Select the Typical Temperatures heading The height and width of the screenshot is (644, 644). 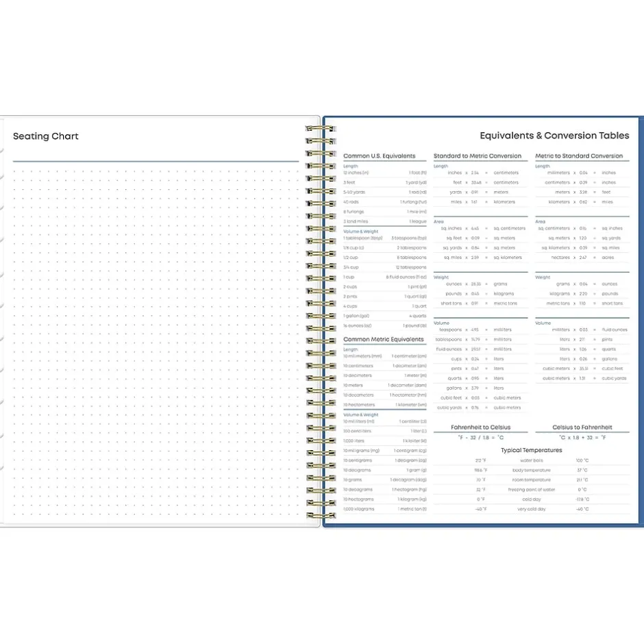(x=531, y=450)
